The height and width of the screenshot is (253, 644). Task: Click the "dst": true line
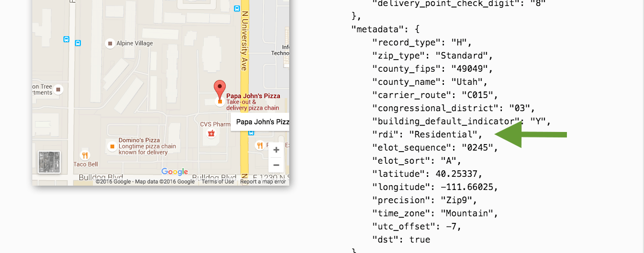pyautogui.click(x=401, y=240)
